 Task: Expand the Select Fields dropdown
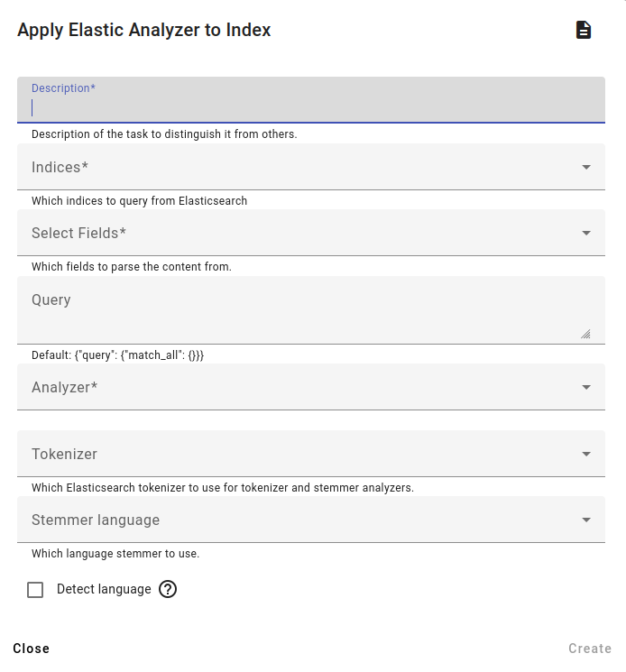(x=311, y=233)
